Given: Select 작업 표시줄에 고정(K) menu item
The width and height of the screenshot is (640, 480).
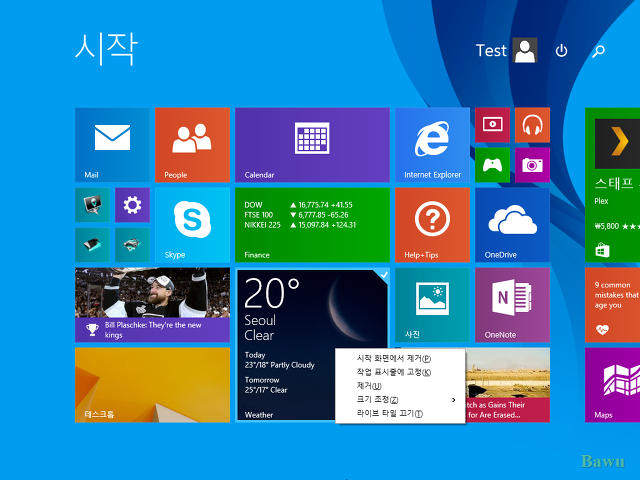Looking at the screenshot, I should pos(400,372).
